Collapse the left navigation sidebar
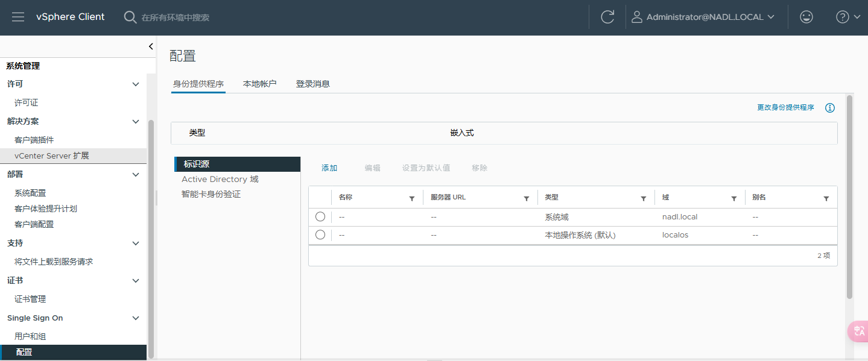Image resolution: width=868 pixels, height=361 pixels. [151, 46]
